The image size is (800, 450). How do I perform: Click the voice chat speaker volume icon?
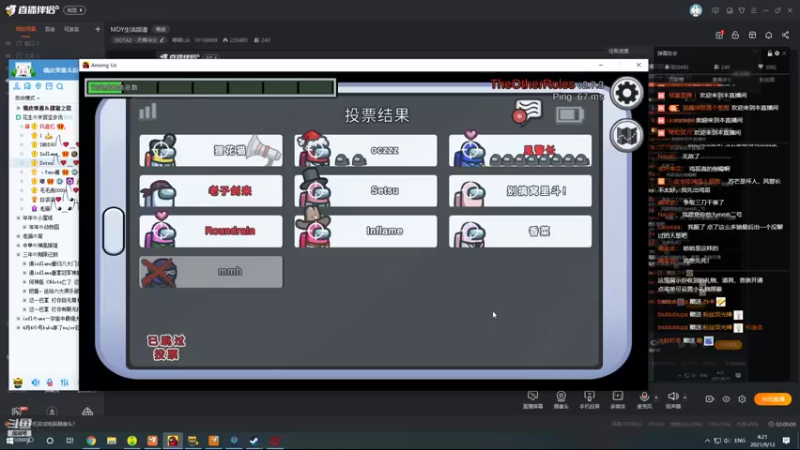(35, 382)
